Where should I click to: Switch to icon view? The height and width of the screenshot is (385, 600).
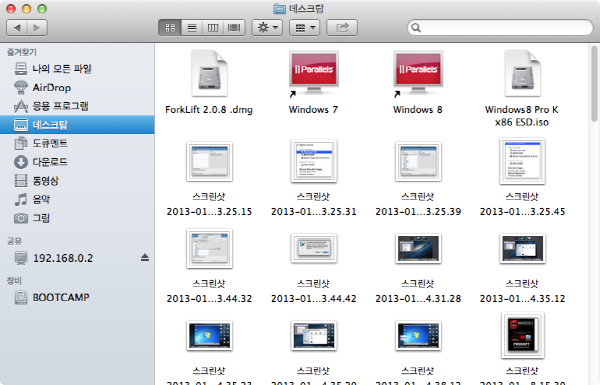170,28
